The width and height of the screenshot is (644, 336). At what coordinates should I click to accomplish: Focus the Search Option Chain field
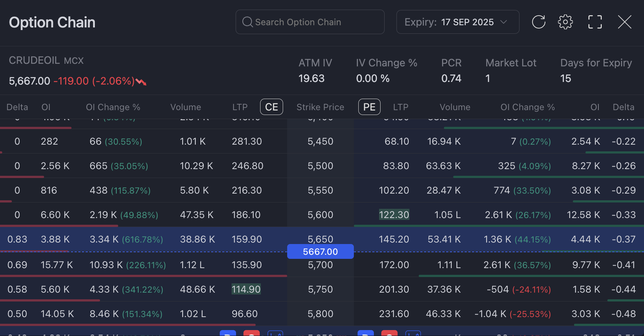click(x=315, y=22)
